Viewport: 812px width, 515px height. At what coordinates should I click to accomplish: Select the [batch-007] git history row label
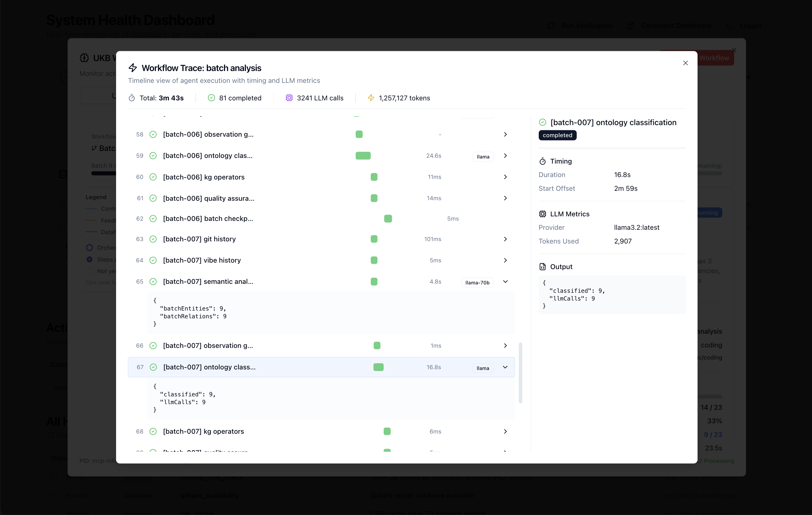tap(199, 239)
